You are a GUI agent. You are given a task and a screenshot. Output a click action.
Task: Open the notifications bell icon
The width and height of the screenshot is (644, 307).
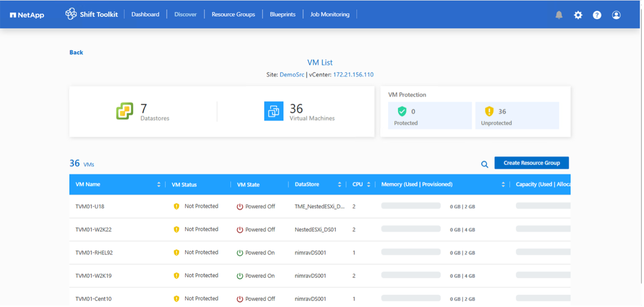coord(559,15)
